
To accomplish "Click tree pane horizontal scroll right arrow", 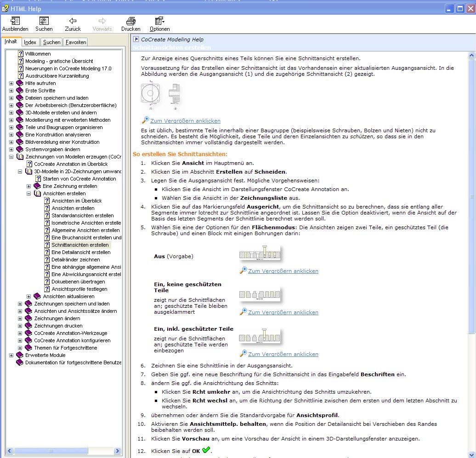I will (x=117, y=451).
